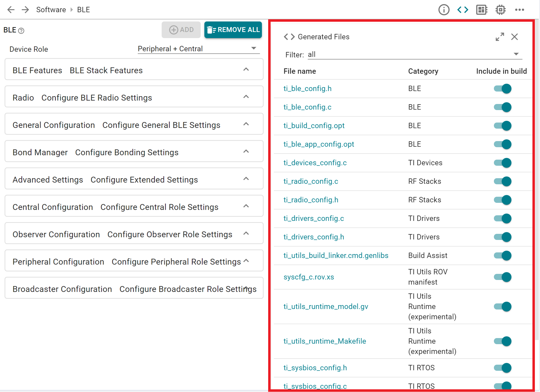
Task: Disable build inclusion for ti_radio_config.c
Action: point(502,181)
